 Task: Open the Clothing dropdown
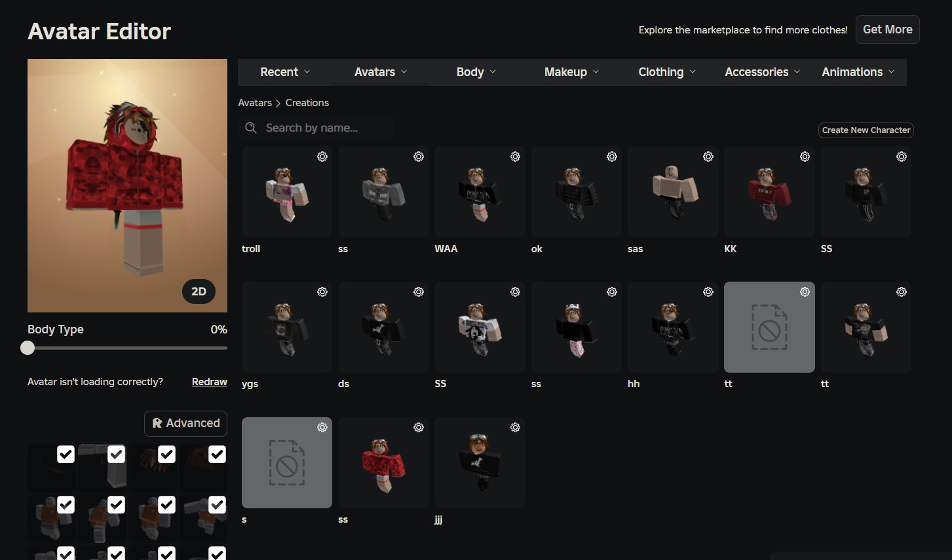pos(667,72)
